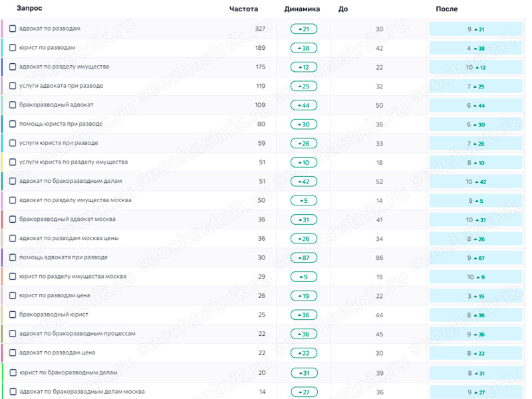Click the ▲9 dynamics badge
This screenshot has height=399, width=532.
pos(304,277)
